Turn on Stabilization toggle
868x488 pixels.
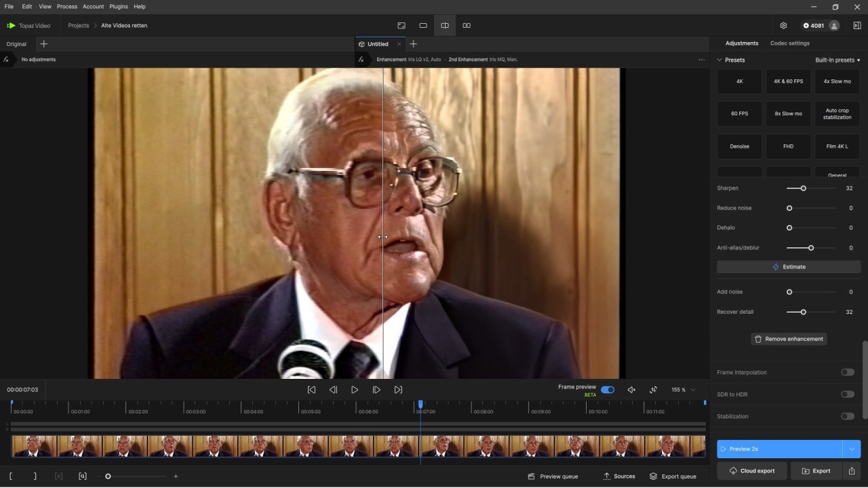(848, 416)
